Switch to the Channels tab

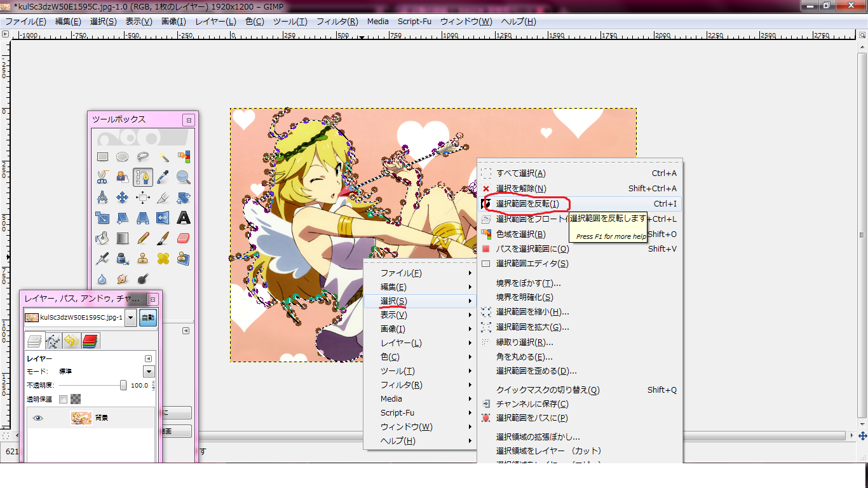tap(90, 341)
